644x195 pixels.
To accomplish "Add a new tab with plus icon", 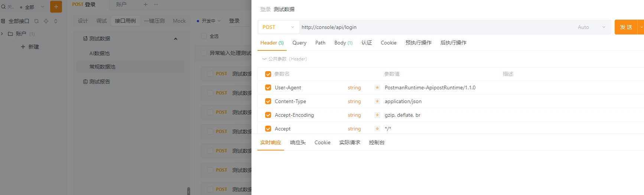I will coord(146,4).
